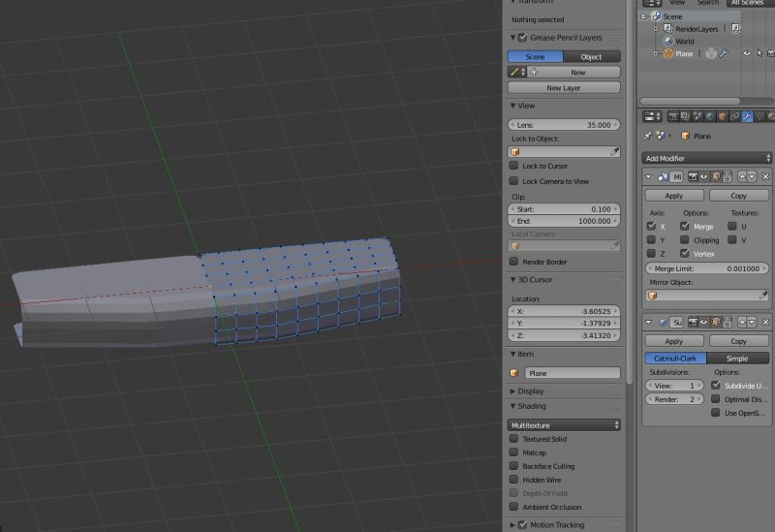
Task: Toggle Subsurf modifier render camera icon
Action: [693, 323]
